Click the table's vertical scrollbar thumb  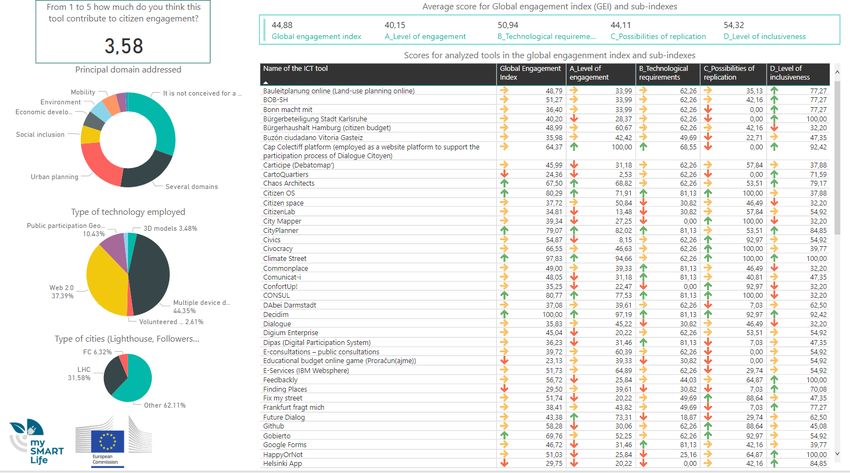tap(839, 157)
